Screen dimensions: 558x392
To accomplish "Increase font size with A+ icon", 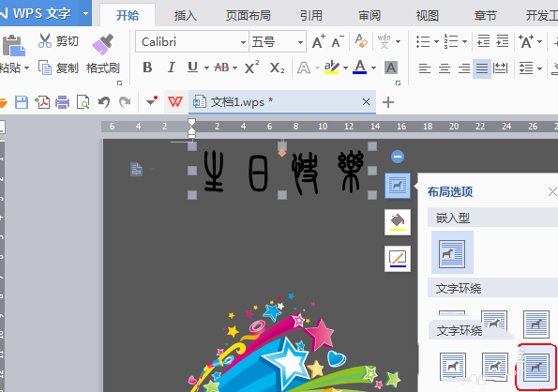I will pos(319,42).
